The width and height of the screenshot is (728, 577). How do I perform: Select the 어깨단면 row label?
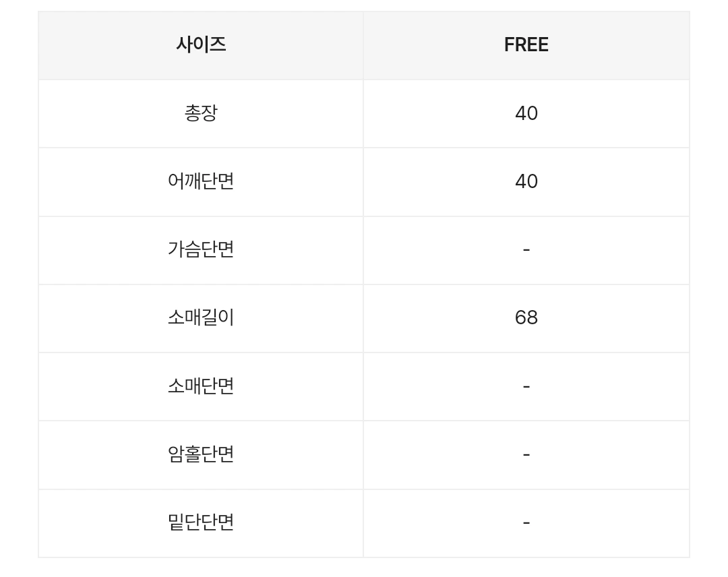coord(201,181)
